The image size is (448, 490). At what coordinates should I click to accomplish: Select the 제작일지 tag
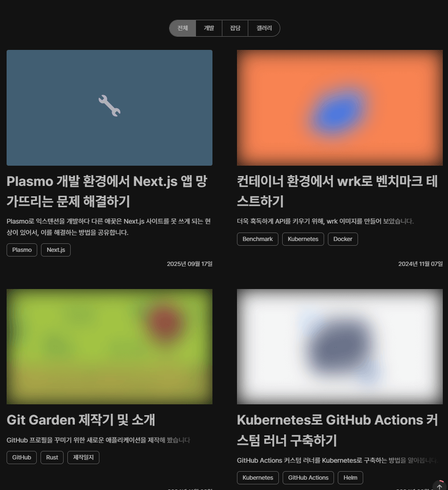pyautogui.click(x=83, y=457)
